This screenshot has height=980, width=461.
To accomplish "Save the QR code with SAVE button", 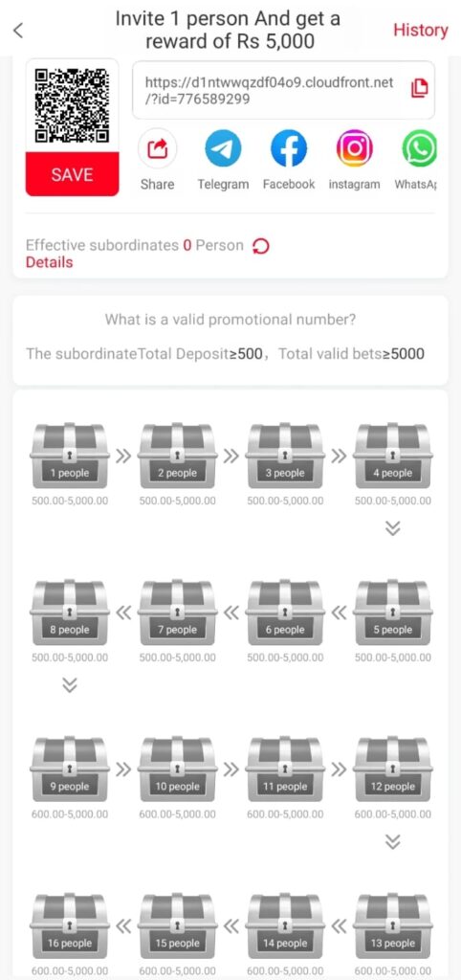I will (x=72, y=174).
